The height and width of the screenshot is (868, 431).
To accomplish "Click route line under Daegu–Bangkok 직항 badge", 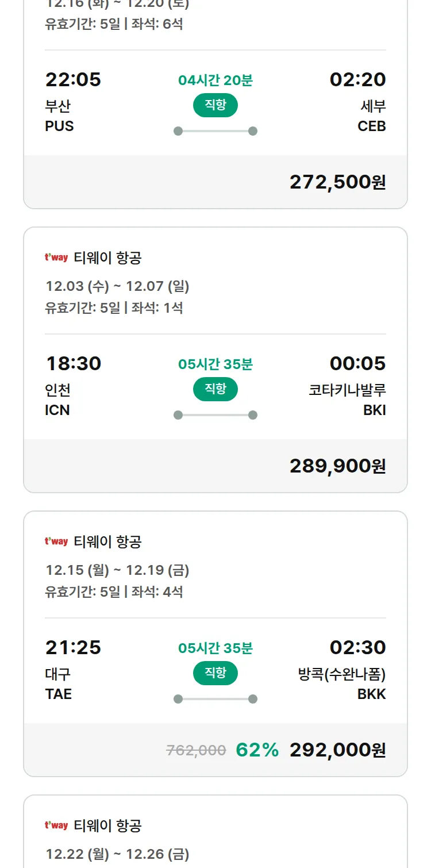I will (215, 699).
